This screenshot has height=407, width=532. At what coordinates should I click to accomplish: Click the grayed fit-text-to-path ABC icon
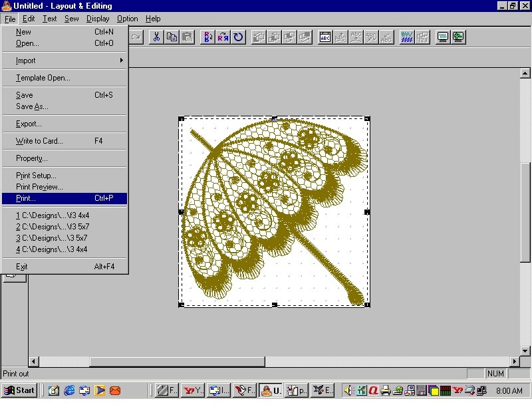[356, 37]
